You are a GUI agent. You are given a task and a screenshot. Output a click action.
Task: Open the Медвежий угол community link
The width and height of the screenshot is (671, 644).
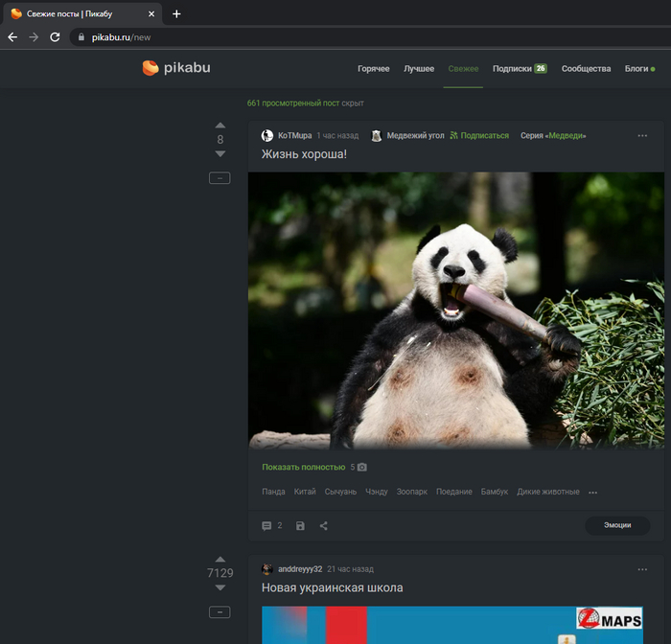point(415,136)
